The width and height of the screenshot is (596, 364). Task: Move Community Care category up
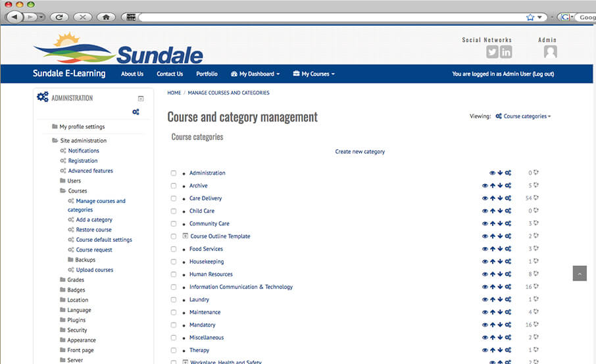(x=493, y=223)
